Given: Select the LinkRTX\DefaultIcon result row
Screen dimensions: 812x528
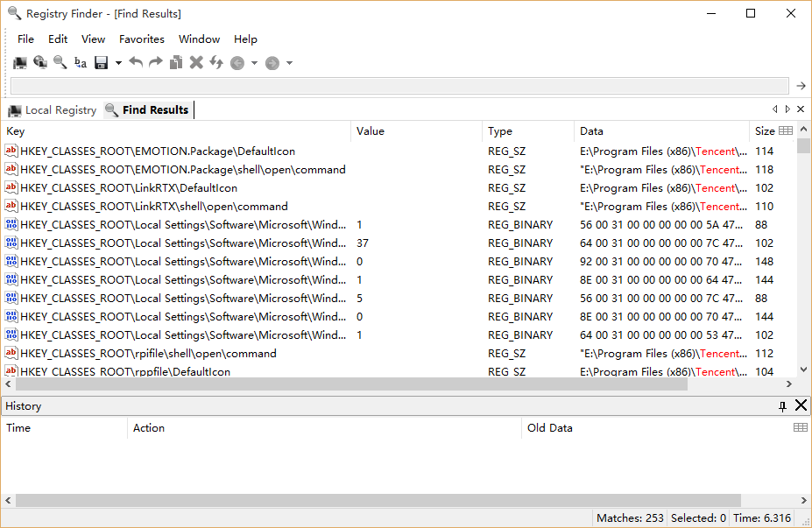Looking at the screenshot, I should pyautogui.click(x=129, y=188).
